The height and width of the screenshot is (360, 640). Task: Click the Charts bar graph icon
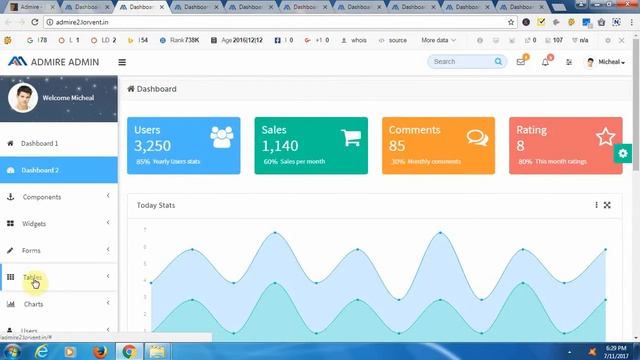11,304
